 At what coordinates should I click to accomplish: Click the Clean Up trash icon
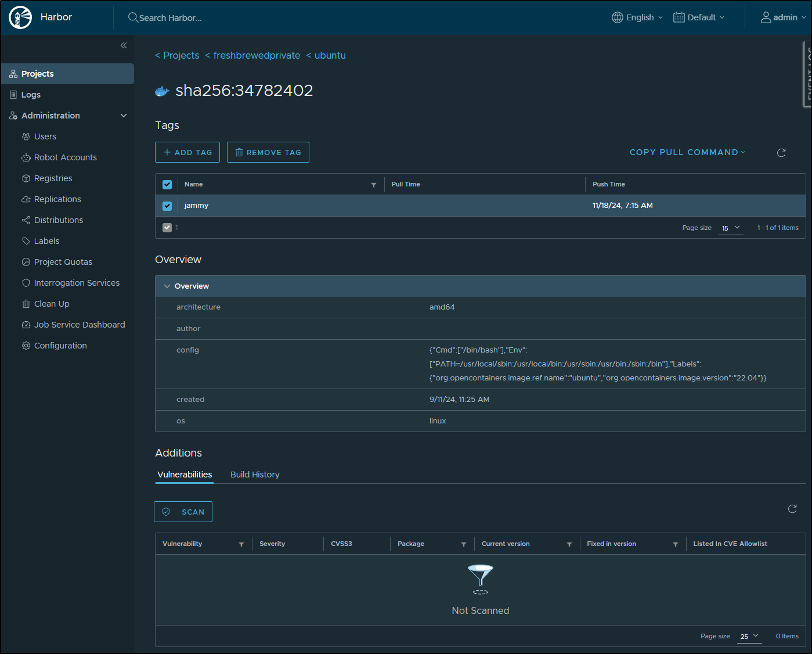26,304
